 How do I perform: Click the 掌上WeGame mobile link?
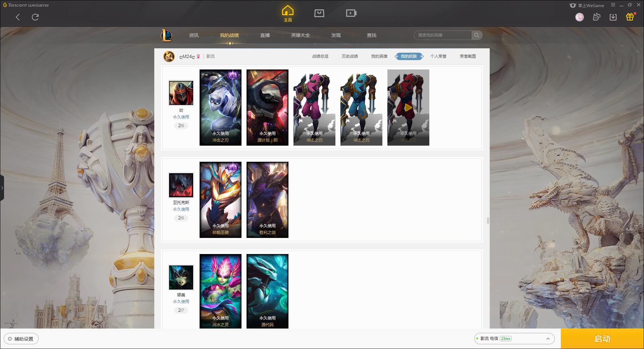(x=587, y=5)
